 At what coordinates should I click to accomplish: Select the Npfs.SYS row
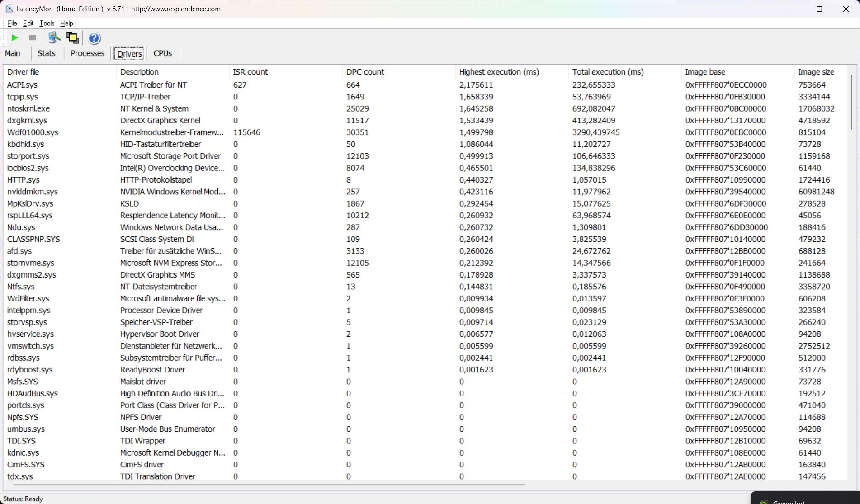tap(425, 417)
